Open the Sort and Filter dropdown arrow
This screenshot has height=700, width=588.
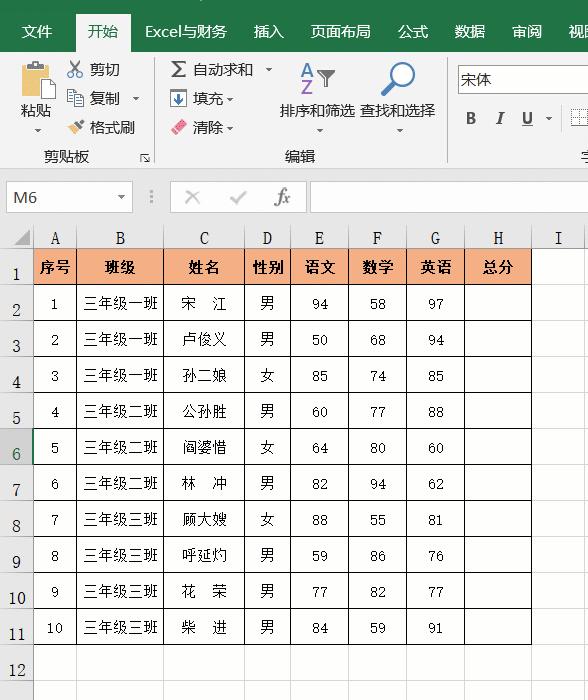320,130
